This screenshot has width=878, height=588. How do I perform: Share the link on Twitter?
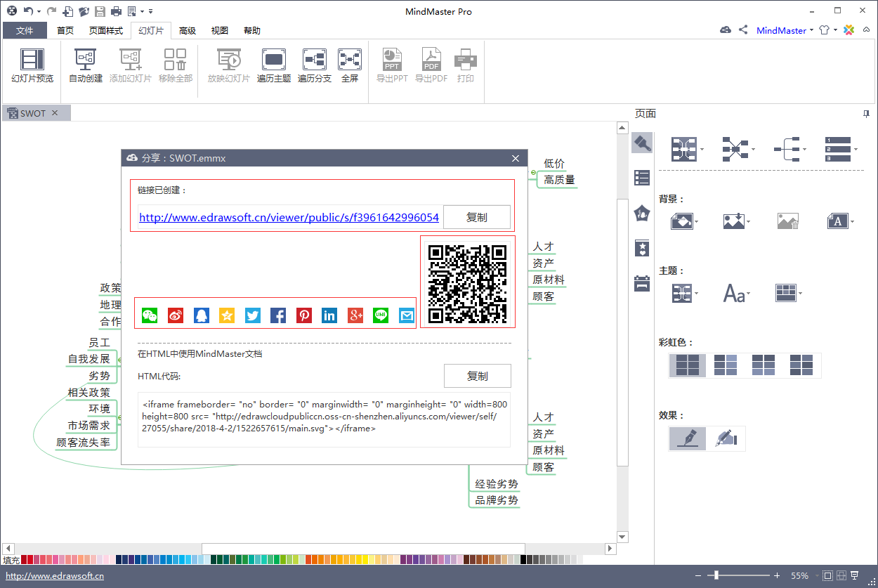(253, 315)
